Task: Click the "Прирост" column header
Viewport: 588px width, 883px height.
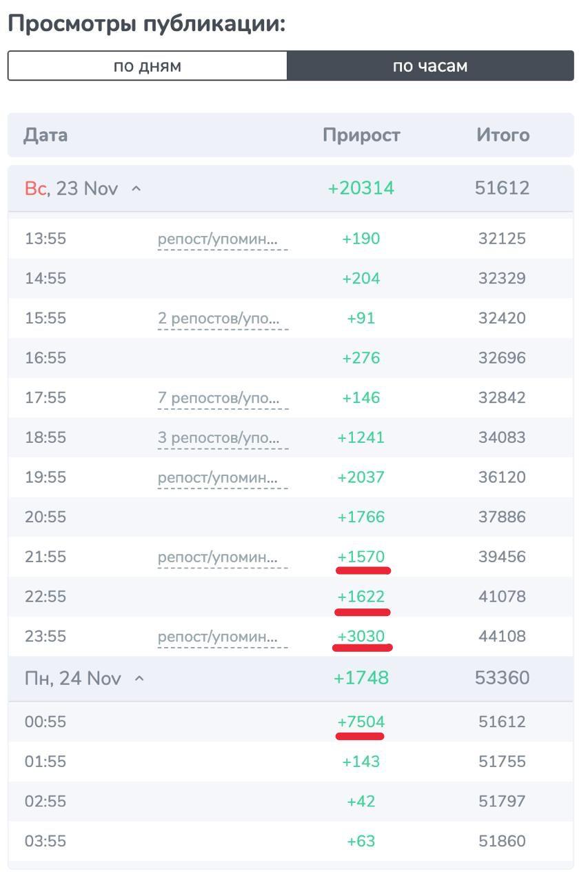Action: coord(361,135)
